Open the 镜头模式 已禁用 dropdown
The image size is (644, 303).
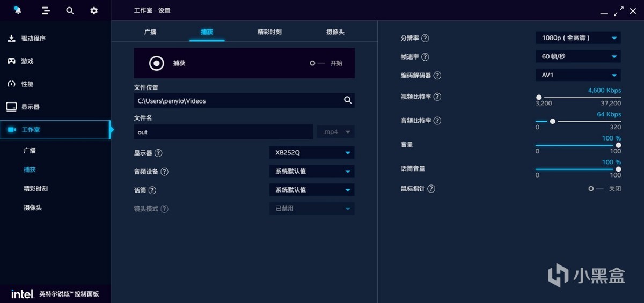tap(312, 209)
